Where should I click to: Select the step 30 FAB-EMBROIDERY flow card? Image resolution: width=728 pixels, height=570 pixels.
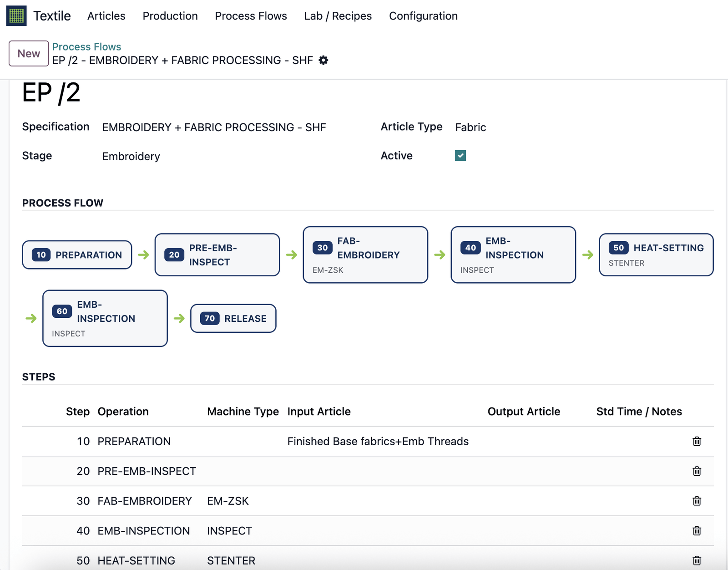365,255
